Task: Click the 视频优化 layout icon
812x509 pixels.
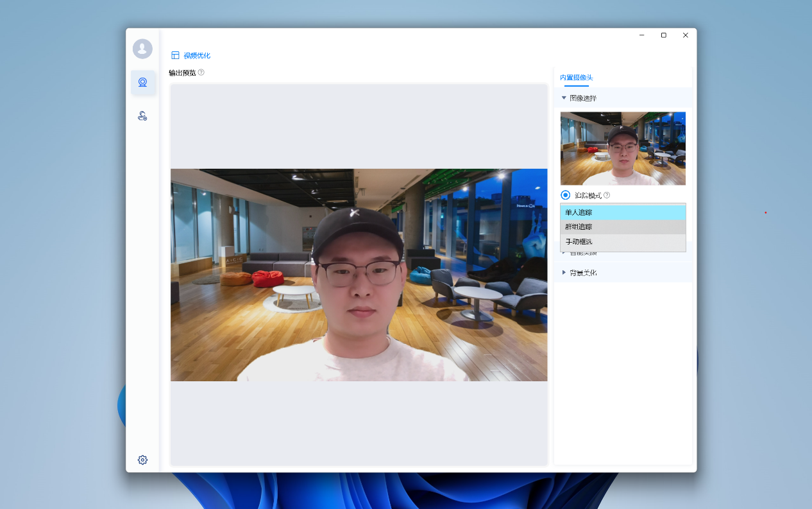Action: coord(175,55)
